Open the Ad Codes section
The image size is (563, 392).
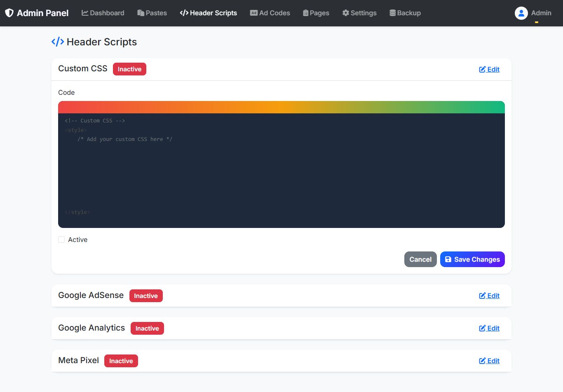pyautogui.click(x=270, y=13)
